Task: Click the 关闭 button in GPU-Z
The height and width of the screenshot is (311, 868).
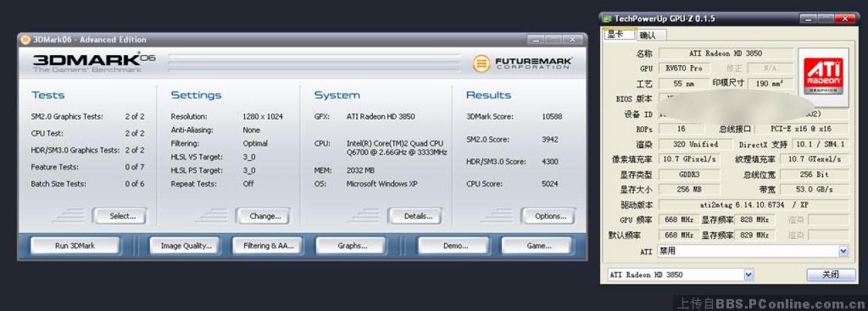Action: 831,275
